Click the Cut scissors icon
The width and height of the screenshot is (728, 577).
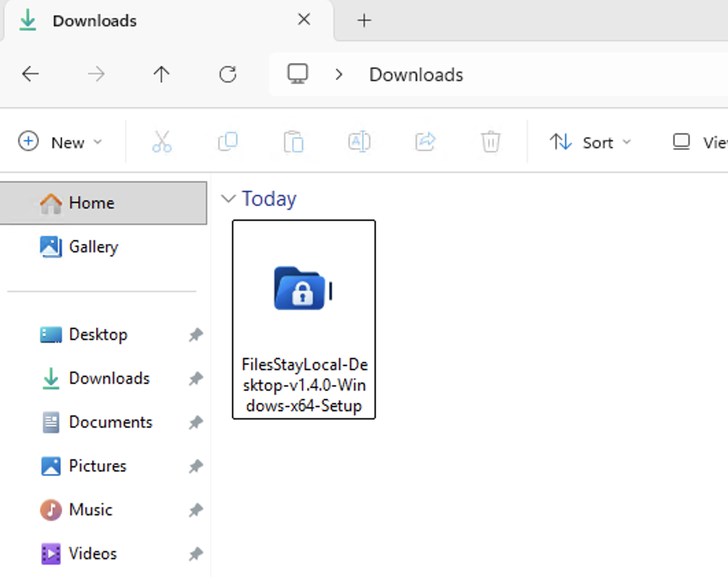(x=162, y=142)
